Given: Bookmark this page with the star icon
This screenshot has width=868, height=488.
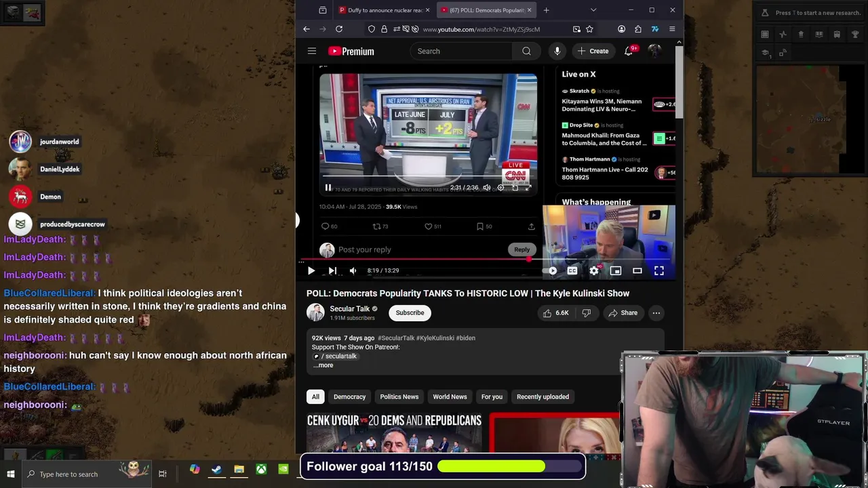Looking at the screenshot, I should coord(589,29).
